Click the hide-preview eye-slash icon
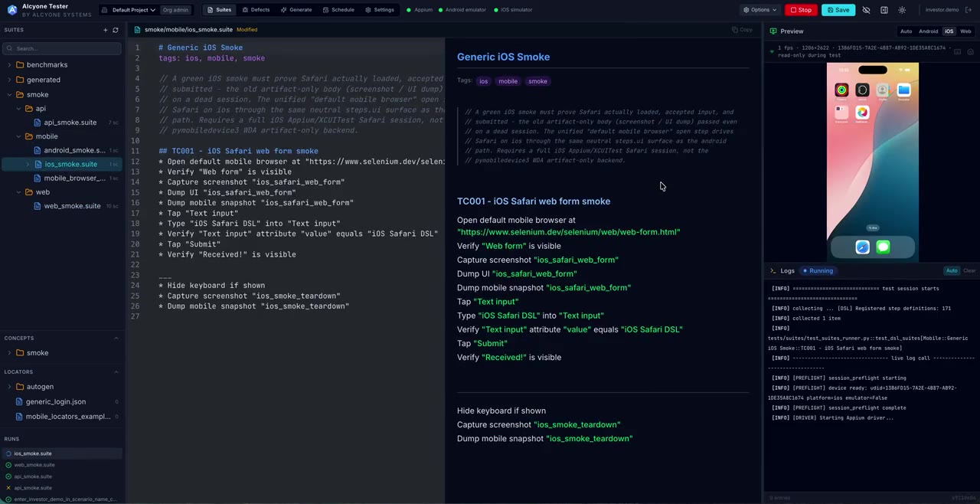The image size is (980, 504). point(866,10)
